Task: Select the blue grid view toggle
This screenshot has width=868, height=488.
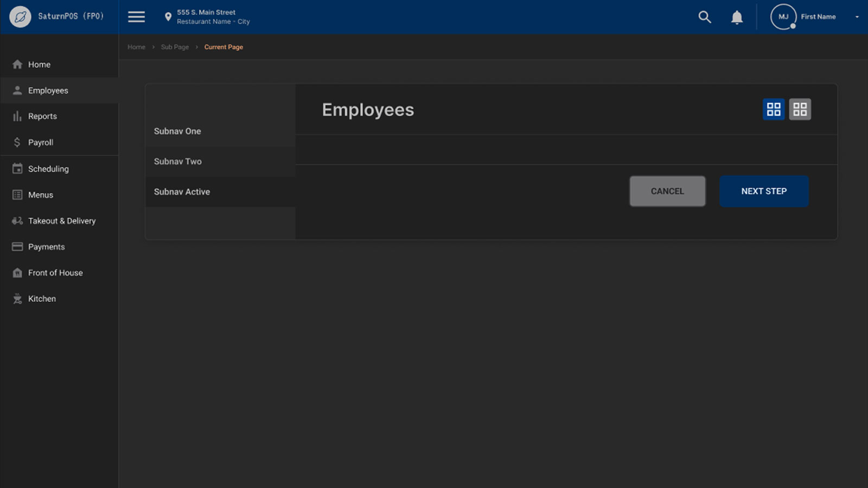Action: point(774,110)
